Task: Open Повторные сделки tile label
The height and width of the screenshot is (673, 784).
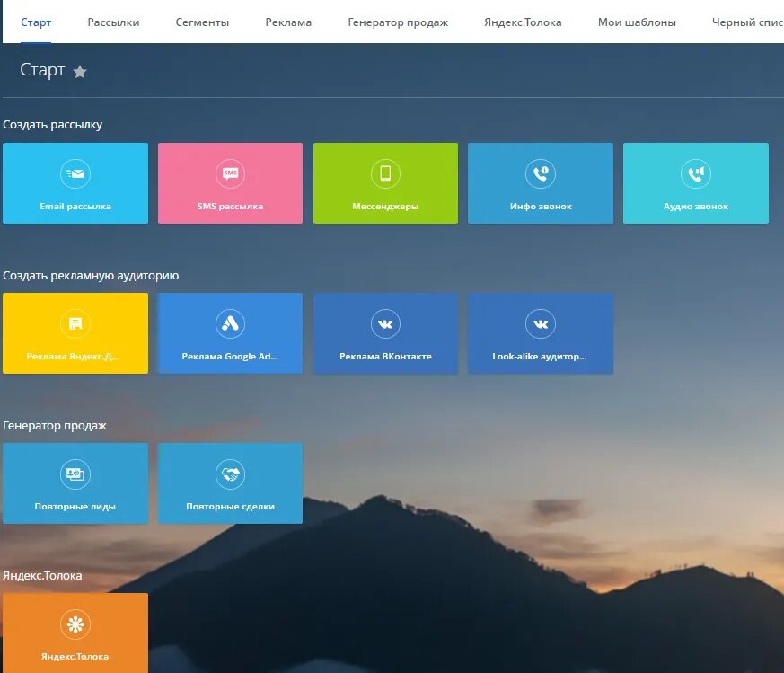Action: pyautogui.click(x=230, y=507)
